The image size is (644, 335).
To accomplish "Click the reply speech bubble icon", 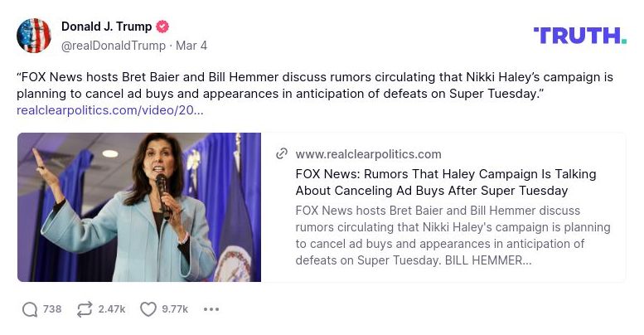I will pyautogui.click(x=30, y=309).
